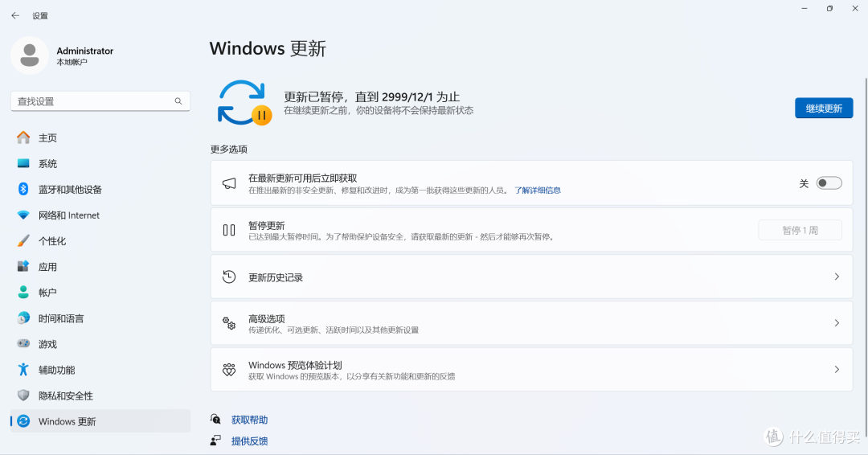Click the Bluetooth icon in the sidebar
Image resolution: width=868 pixels, height=455 pixels.
[23, 189]
